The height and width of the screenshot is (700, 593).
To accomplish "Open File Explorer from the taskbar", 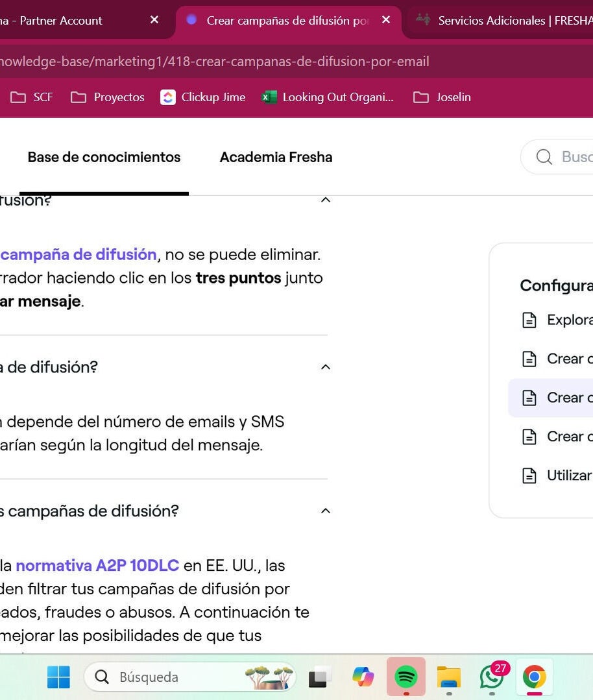I will (448, 677).
